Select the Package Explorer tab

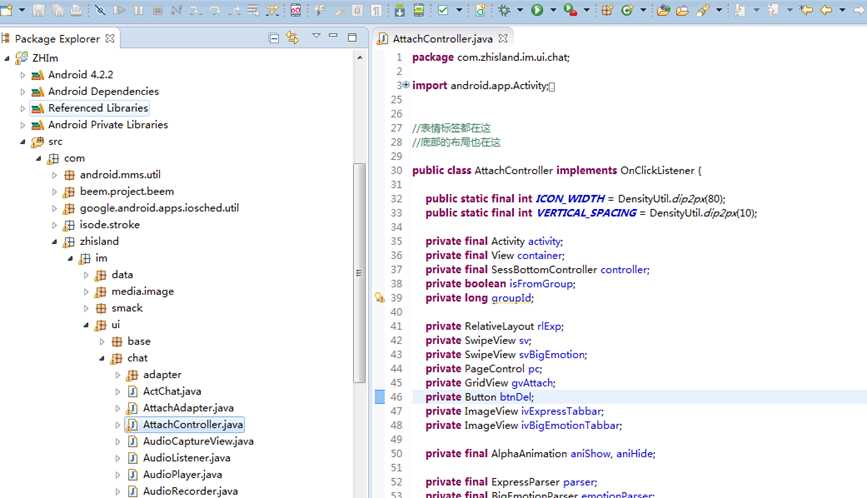[56, 39]
